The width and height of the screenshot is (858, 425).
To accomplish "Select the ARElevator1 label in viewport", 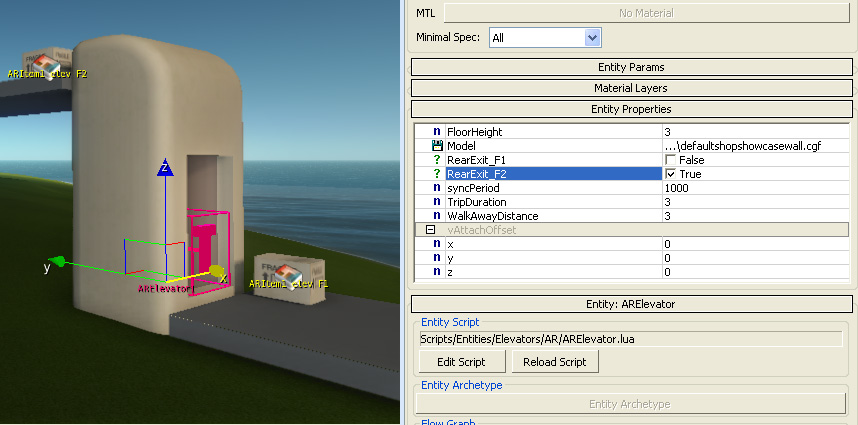I will click(x=166, y=288).
